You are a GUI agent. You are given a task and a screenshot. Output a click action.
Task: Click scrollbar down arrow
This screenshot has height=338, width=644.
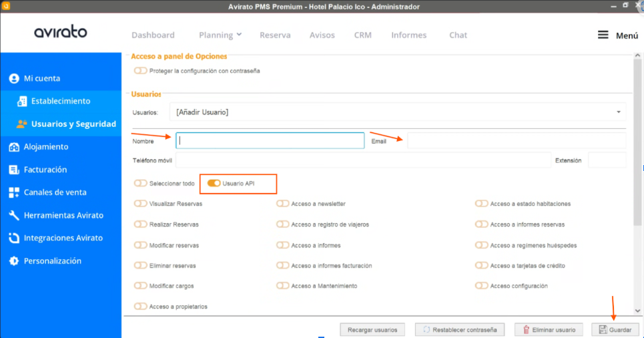(x=637, y=311)
